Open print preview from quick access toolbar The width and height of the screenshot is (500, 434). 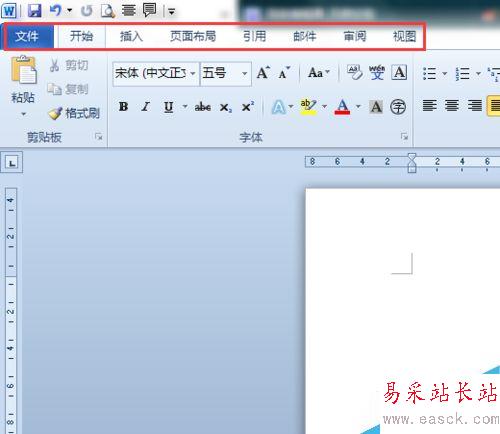pyautogui.click(x=108, y=11)
